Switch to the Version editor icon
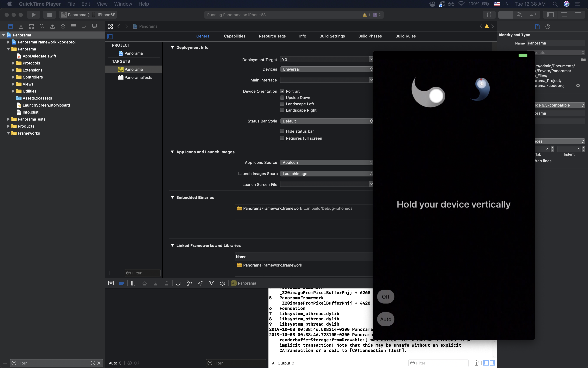This screenshot has width=588, height=368. [x=533, y=15]
